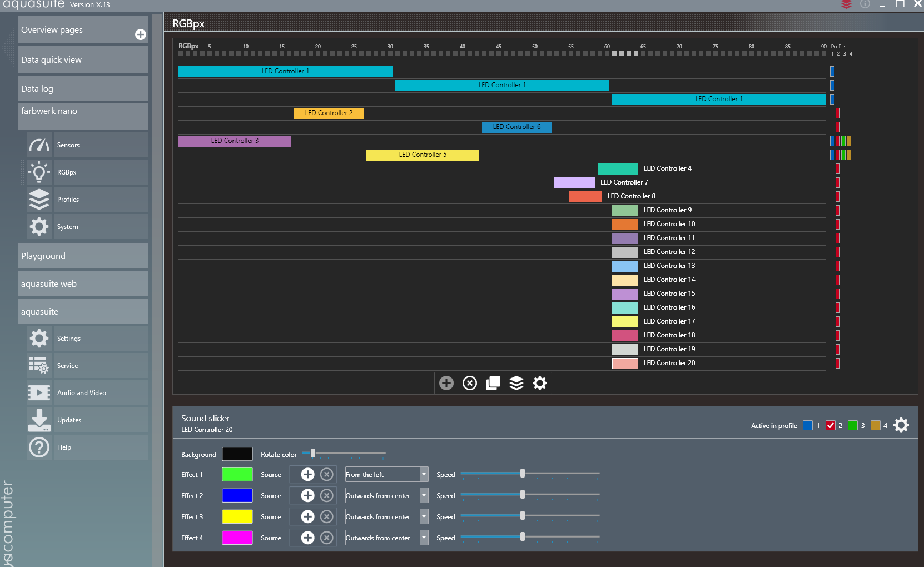This screenshot has width=924, height=567.
Task: Click the duplicate controller icon in toolbar
Action: 493,383
